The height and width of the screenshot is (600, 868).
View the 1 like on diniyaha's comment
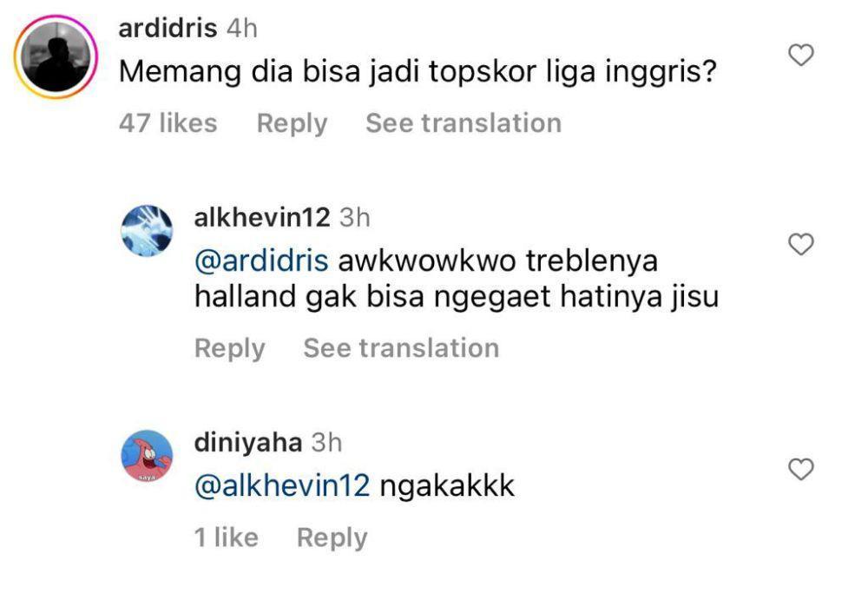[226, 537]
